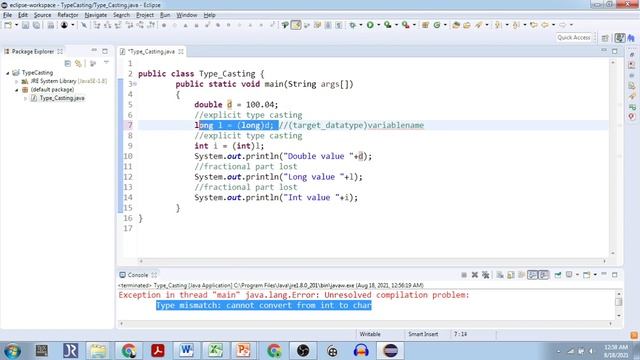Select the Type_Casting.java editor tab
Screen dimensions: 640x360
coord(151,52)
